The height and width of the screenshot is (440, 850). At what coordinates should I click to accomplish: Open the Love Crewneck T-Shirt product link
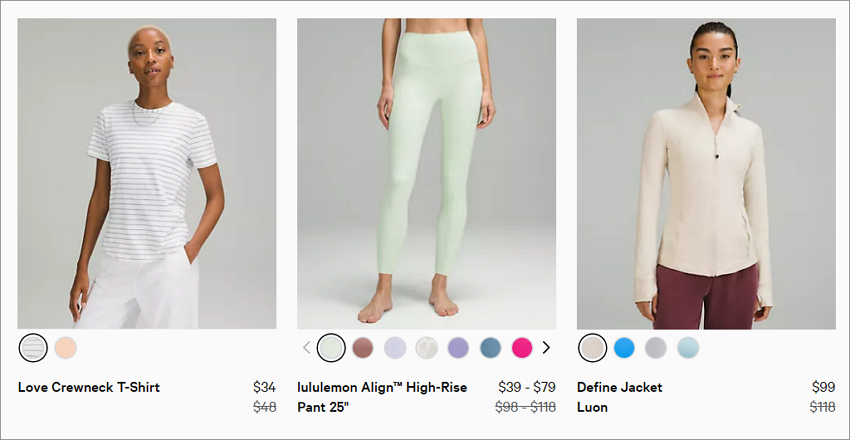point(89,387)
